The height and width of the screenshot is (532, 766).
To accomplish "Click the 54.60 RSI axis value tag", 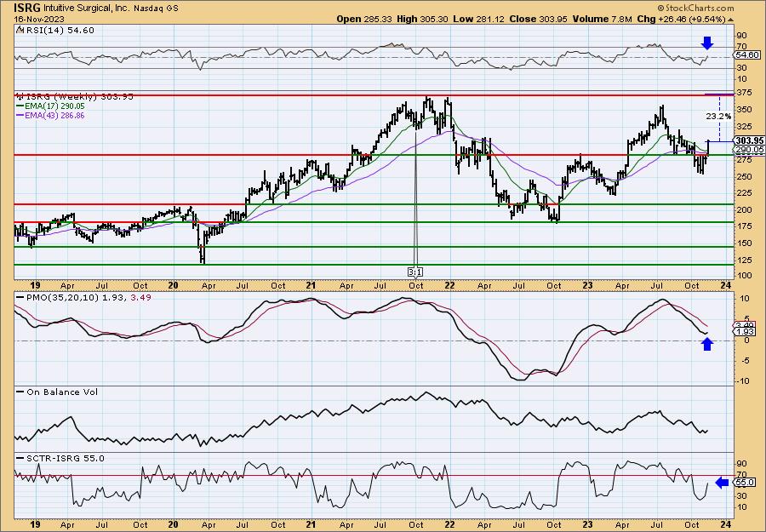I will 746,55.
